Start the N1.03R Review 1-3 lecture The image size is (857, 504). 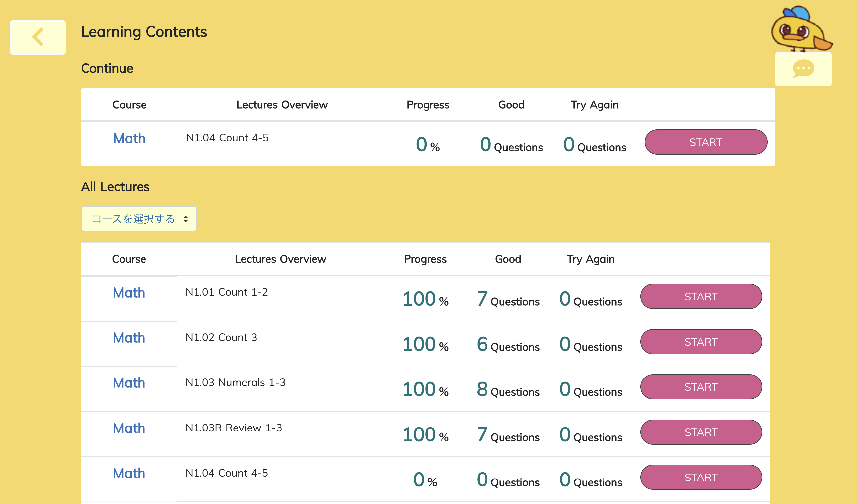click(701, 432)
